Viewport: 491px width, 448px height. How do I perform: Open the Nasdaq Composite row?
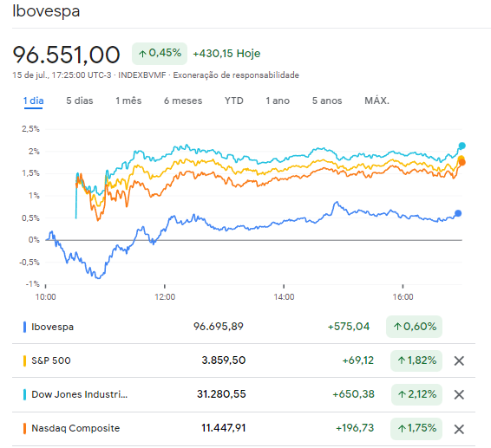pyautogui.click(x=75, y=428)
